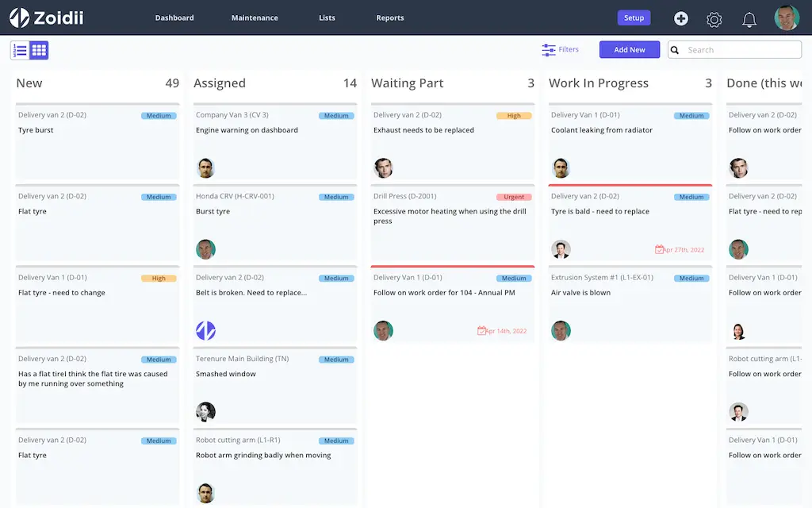812x508 pixels.
Task: Click 'Coolant leaking from radiator' text
Action: pyautogui.click(x=602, y=130)
